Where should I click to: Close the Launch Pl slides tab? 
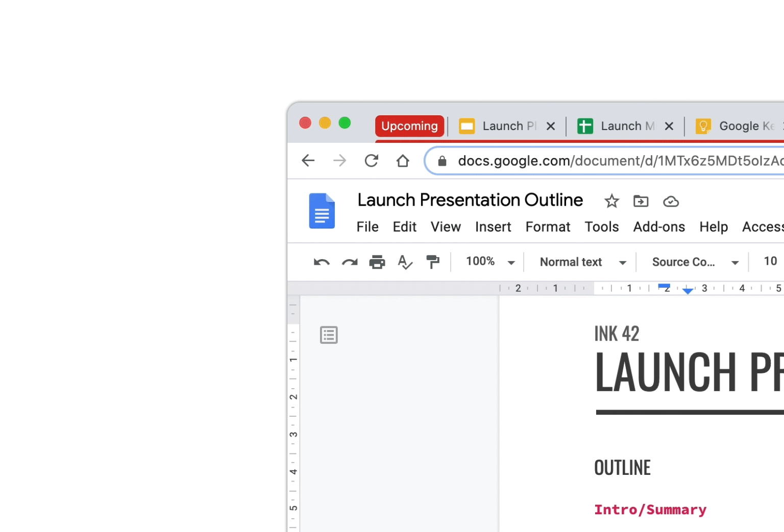pyautogui.click(x=551, y=126)
